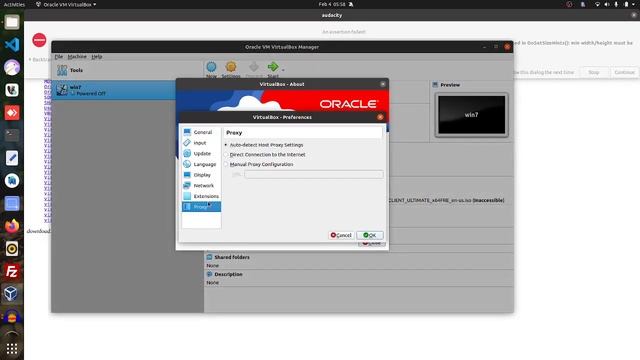Select Update in the Preferences sidebar
The image size is (640, 360).
pyautogui.click(x=201, y=153)
